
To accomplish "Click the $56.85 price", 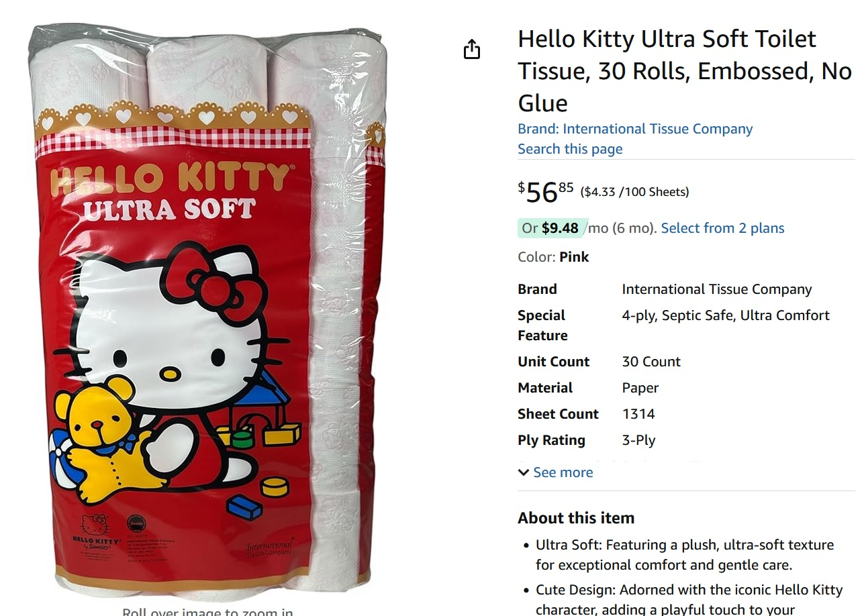I will tap(545, 192).
